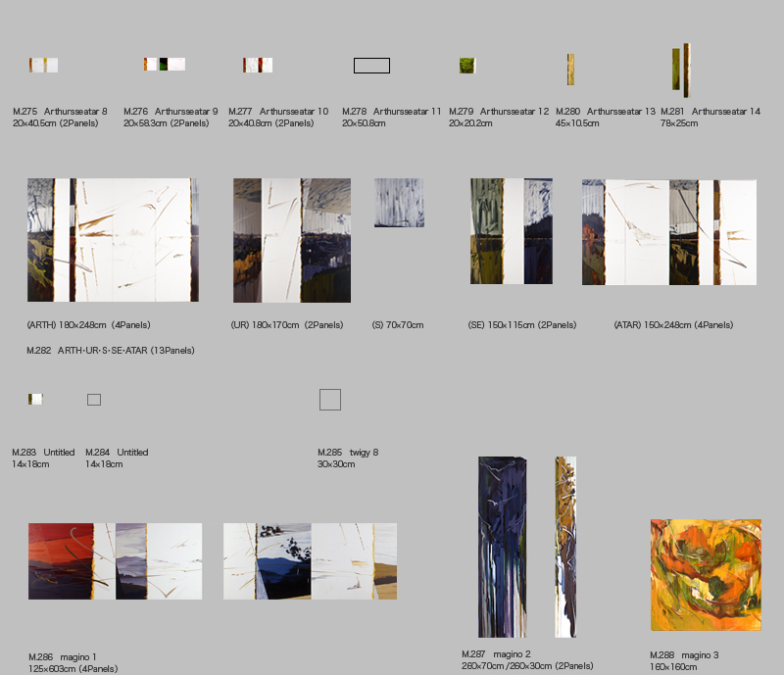Select the 'M.279 Arthursseatar 12' caption
This screenshot has height=675, width=784.
click(x=499, y=112)
